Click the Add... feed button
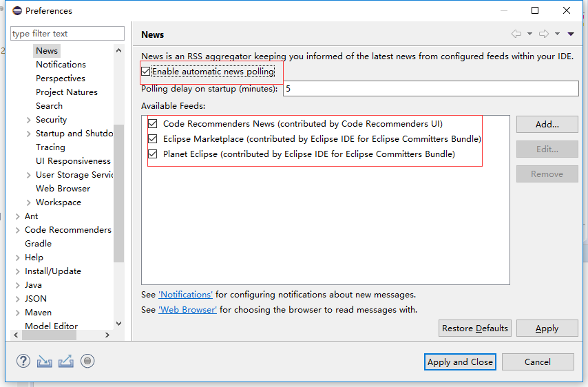Image resolution: width=588 pixels, height=387 pixels. point(547,125)
